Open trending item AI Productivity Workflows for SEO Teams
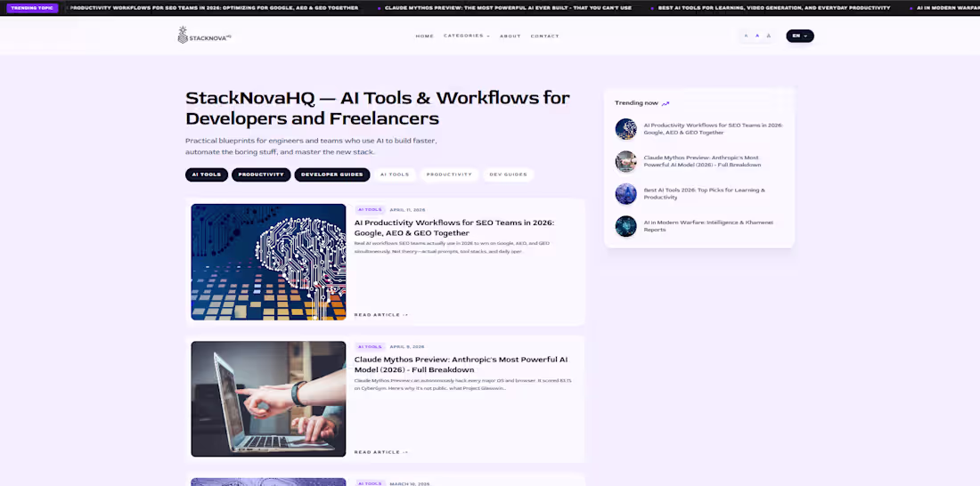 (713, 129)
